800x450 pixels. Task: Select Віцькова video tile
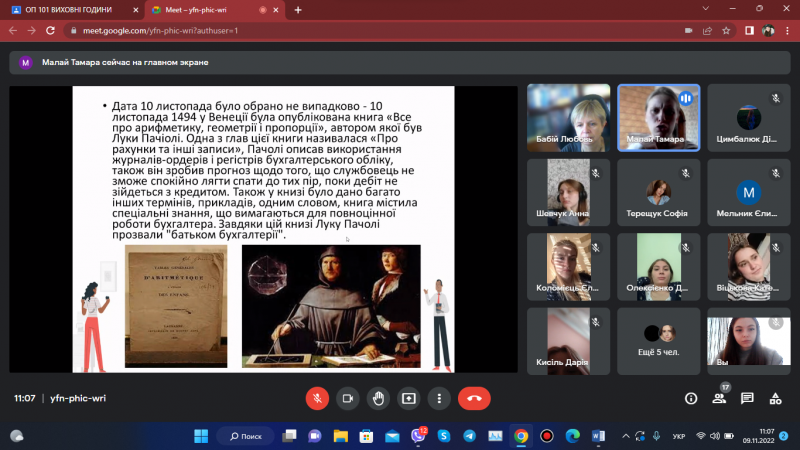(x=749, y=267)
